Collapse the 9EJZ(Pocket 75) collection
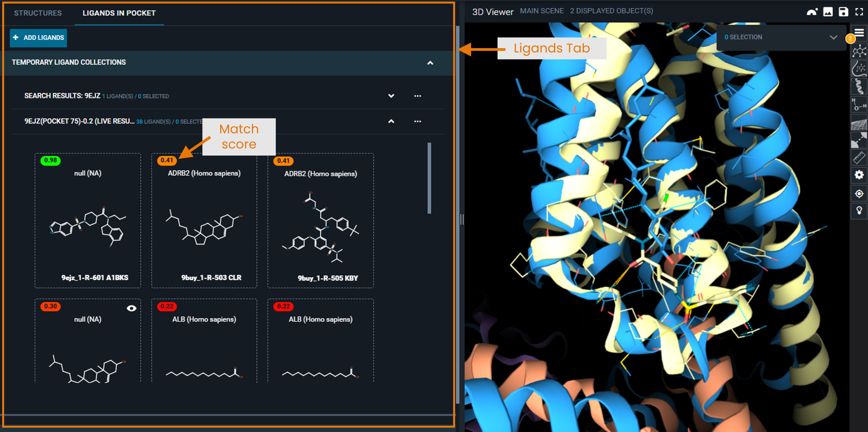The width and height of the screenshot is (868, 432). tap(391, 121)
